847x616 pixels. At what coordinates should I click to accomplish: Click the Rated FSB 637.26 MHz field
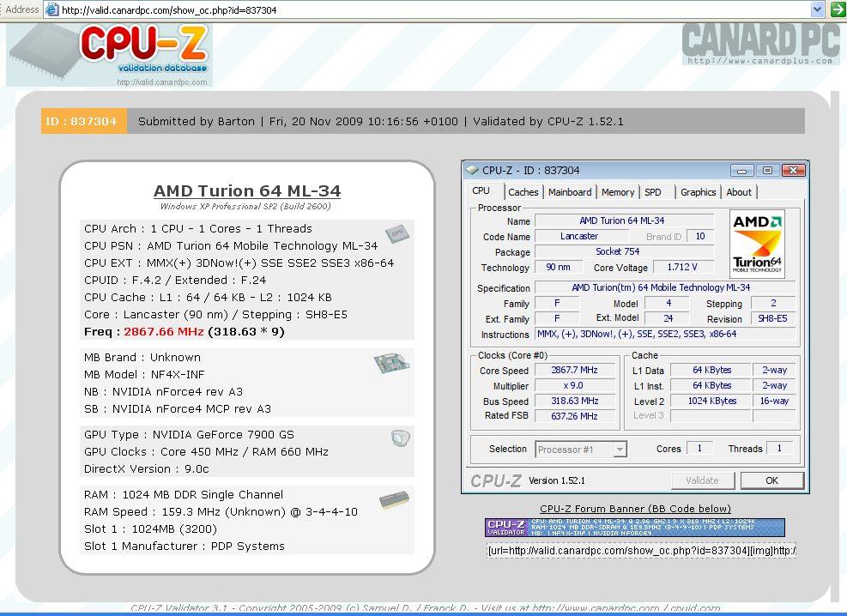pos(574,416)
